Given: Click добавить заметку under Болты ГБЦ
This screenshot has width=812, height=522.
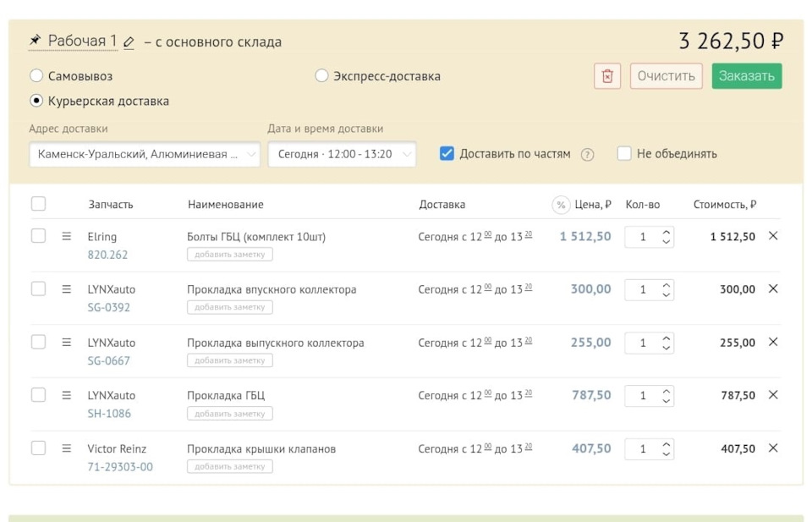Looking at the screenshot, I should pyautogui.click(x=230, y=255).
